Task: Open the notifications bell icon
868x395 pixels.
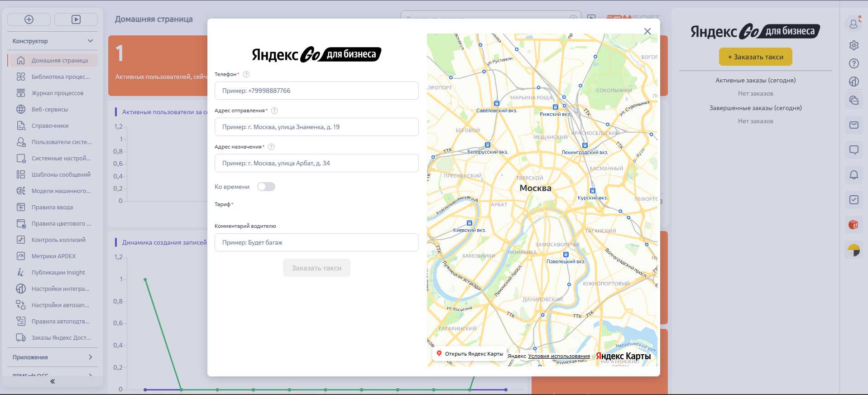Action: click(x=854, y=175)
